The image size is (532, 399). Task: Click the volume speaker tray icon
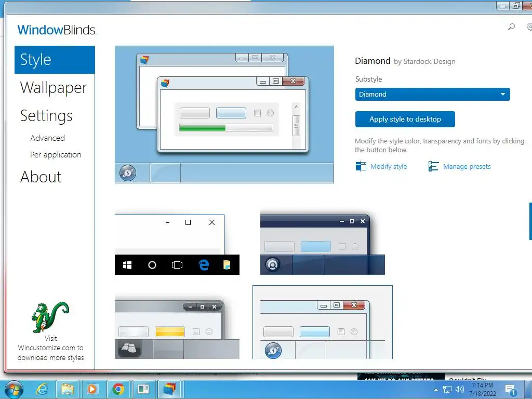460,390
